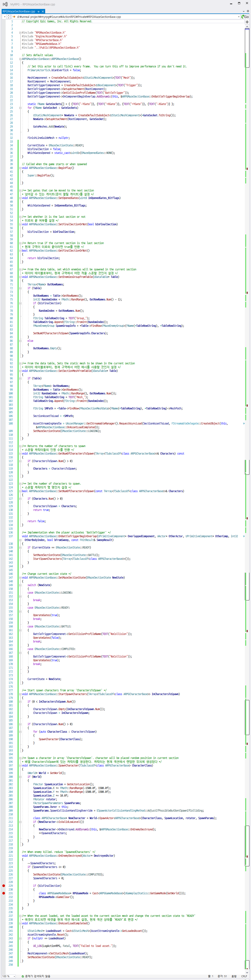The height and width of the screenshot is (980, 251).
Task: Click 'SpawnedCharacters = 0;' on line 227
Action: (48, 878)
